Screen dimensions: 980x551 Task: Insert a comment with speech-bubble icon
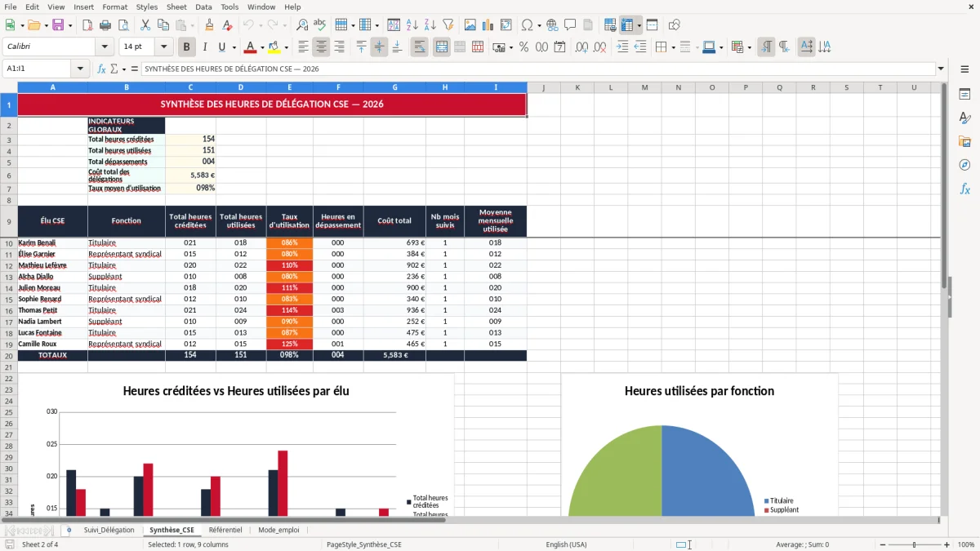tap(570, 25)
